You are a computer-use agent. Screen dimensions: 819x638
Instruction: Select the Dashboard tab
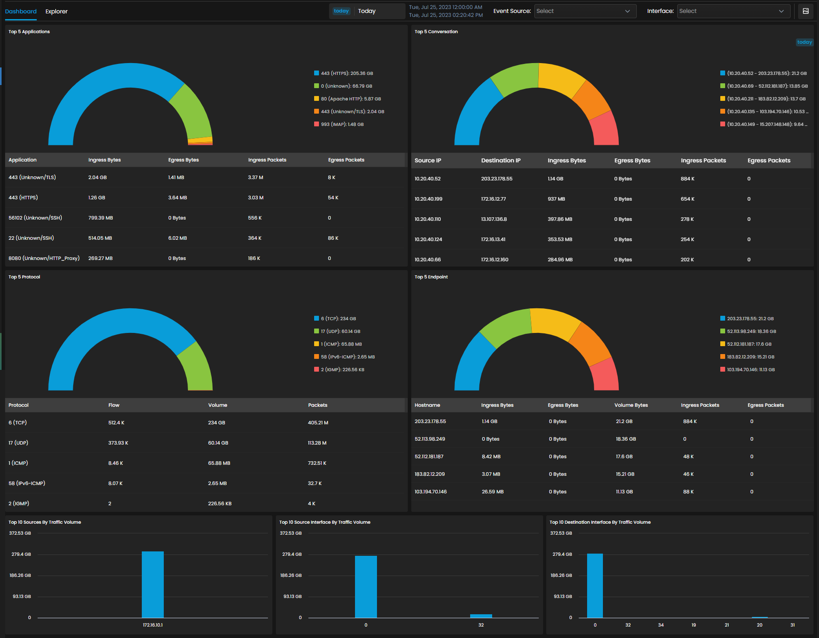[x=21, y=11]
